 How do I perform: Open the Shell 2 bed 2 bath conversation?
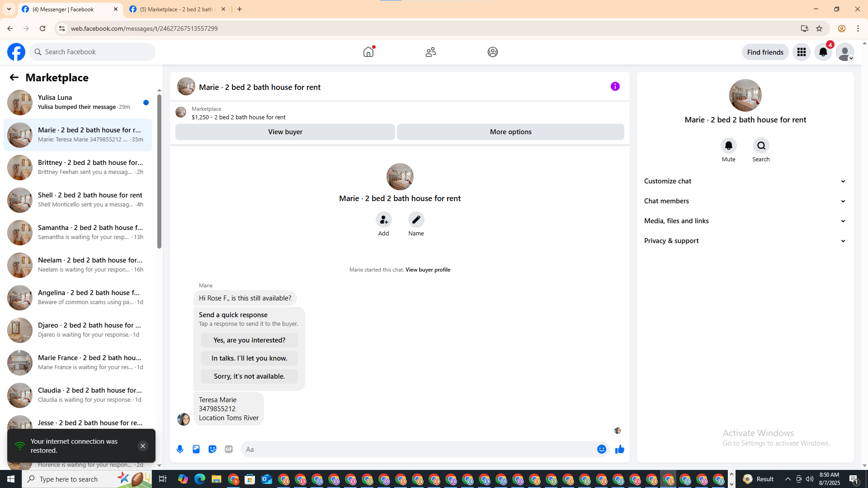(78, 200)
